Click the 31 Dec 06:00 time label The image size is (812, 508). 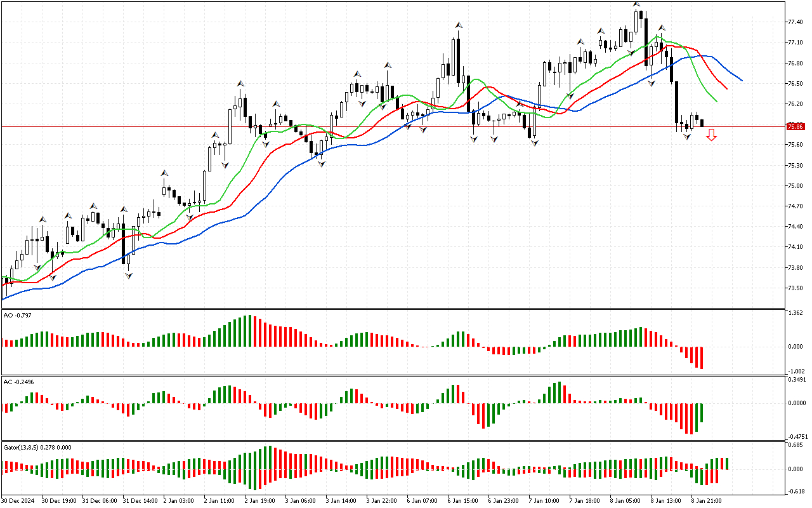point(100,500)
